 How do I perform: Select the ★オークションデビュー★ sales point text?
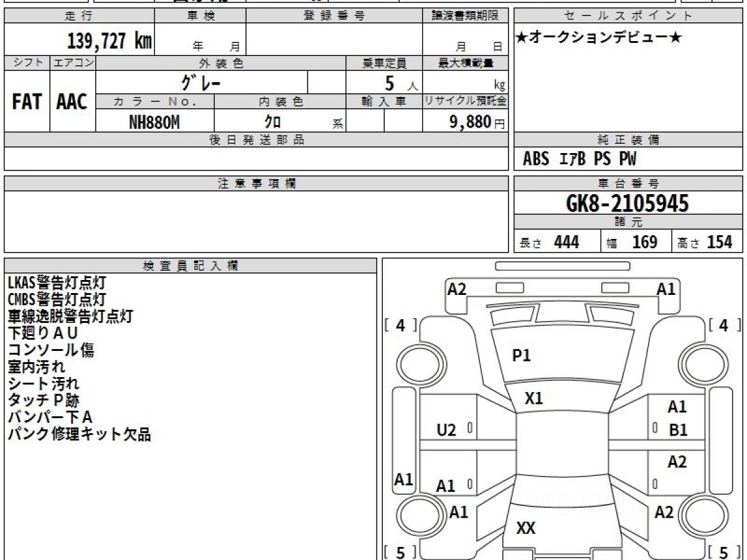[599, 38]
